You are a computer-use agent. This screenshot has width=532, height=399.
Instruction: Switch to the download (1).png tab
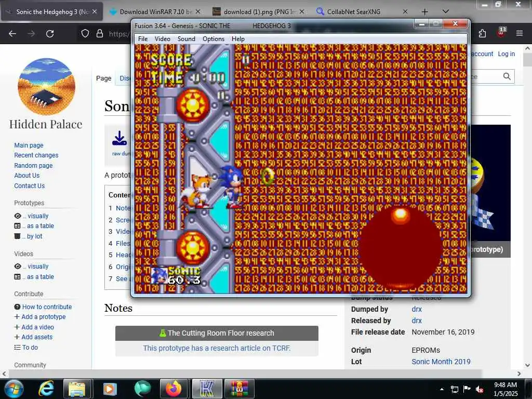(x=260, y=12)
